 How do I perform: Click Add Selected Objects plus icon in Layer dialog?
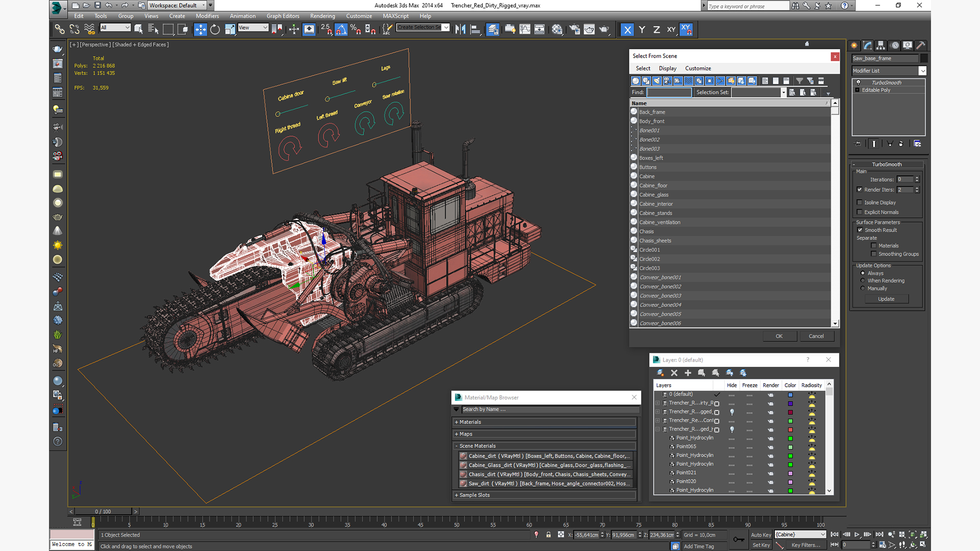pyautogui.click(x=688, y=373)
